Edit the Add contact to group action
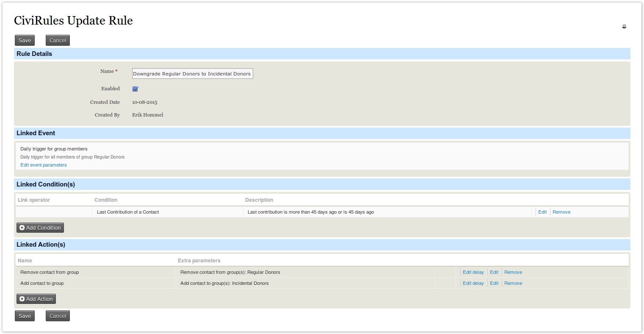 tap(494, 283)
